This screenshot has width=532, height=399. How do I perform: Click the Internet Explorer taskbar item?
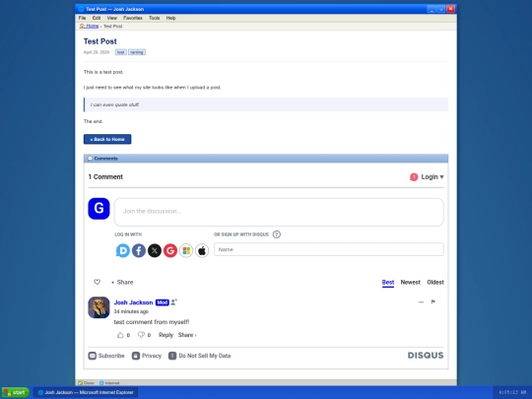86,392
